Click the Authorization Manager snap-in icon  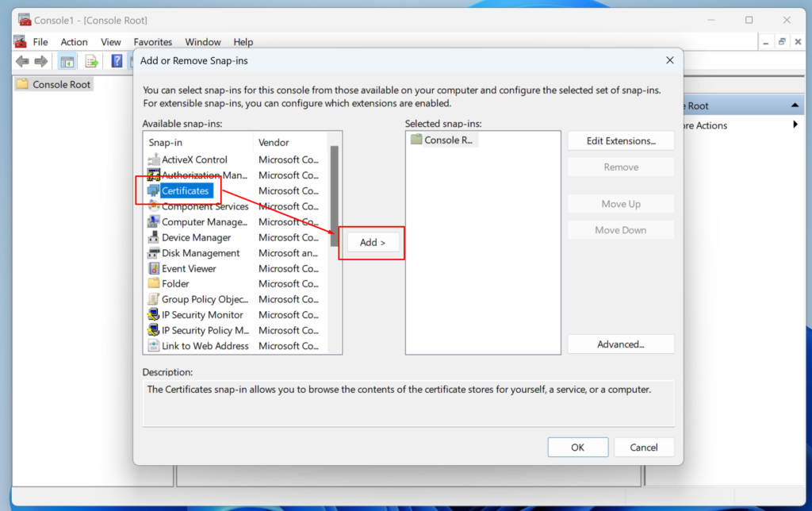tap(153, 174)
